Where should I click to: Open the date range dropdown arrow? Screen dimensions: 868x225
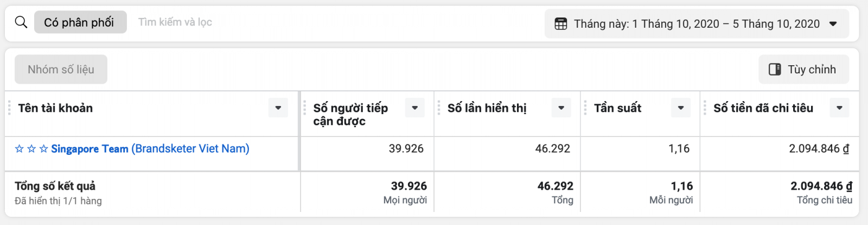(x=833, y=24)
